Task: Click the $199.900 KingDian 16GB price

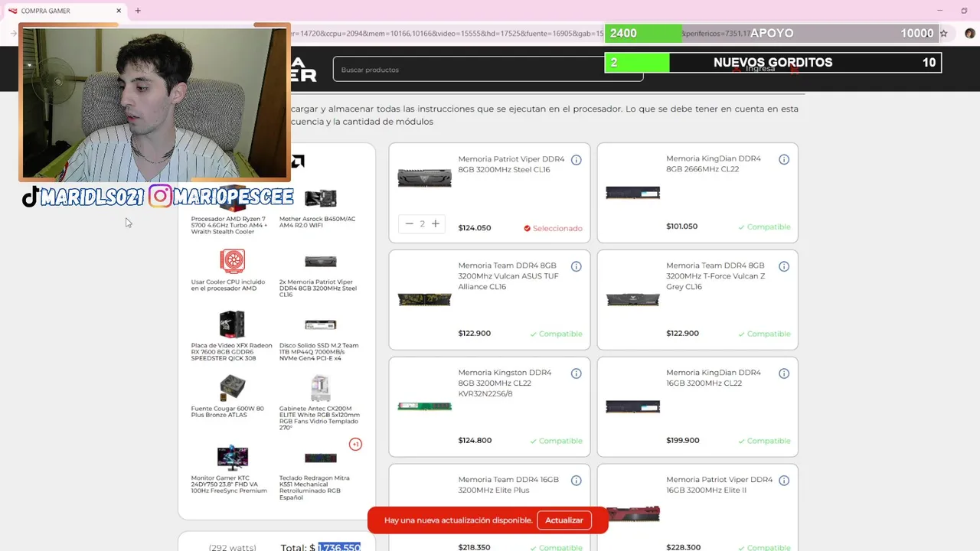Action: (x=682, y=441)
